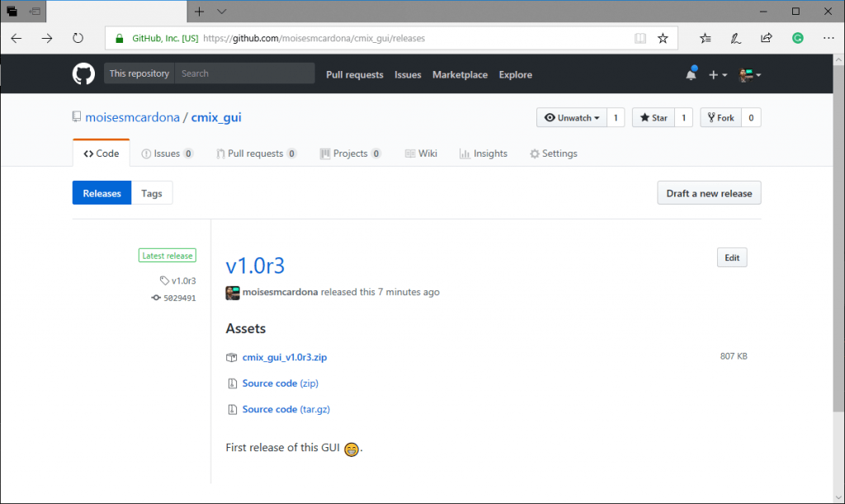Open the GitHub home logo
This screenshot has width=845, height=504.
coord(83,73)
